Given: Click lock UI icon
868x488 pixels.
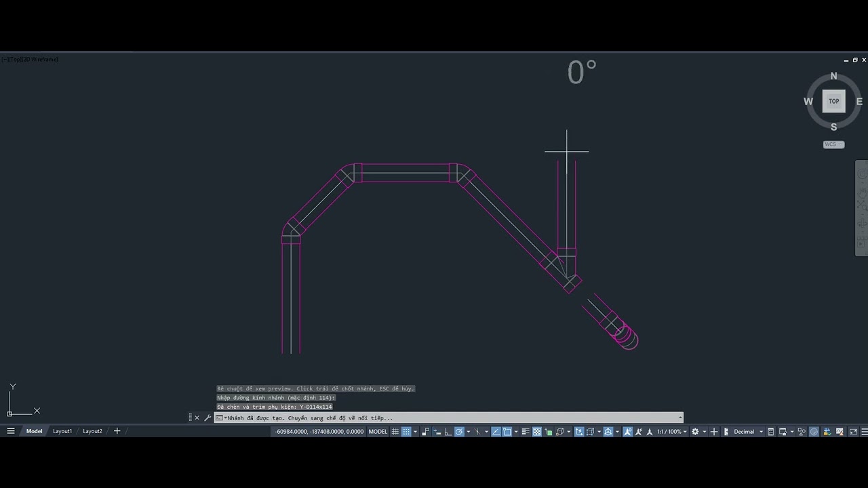Looking at the screenshot, I should [x=783, y=431].
